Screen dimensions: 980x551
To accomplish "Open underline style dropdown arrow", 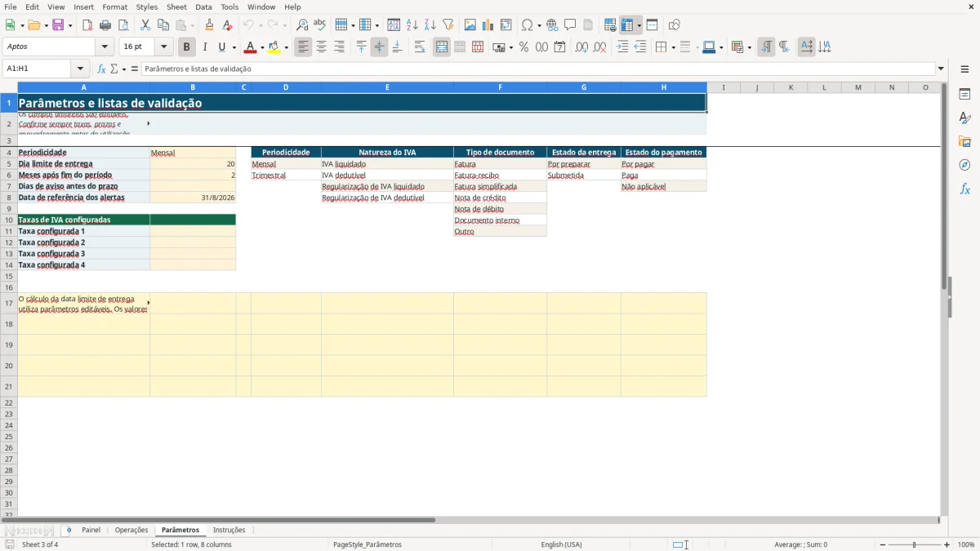I will 234,47.
